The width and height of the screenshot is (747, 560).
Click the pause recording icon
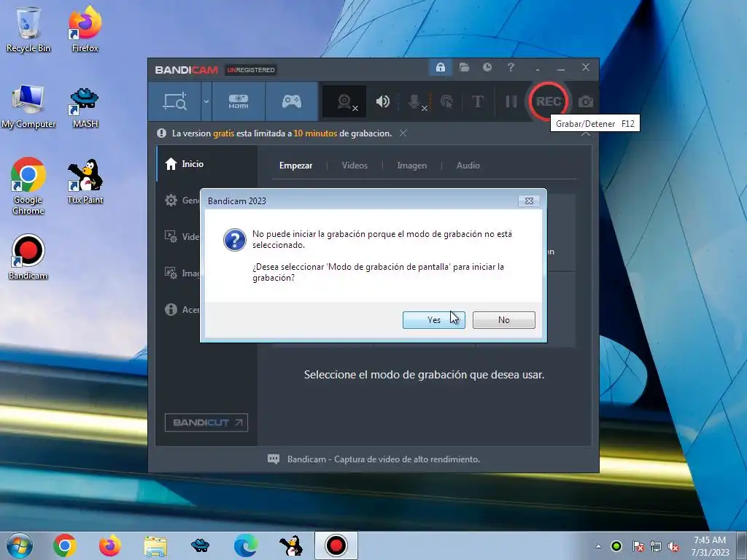[x=511, y=101]
